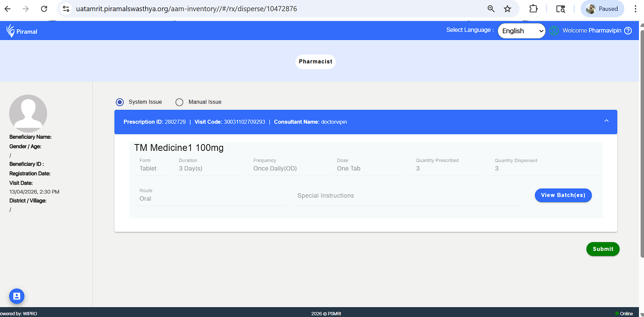Click the beneficiary avatar placeholder image
The height and width of the screenshot is (317, 644).
click(28, 113)
